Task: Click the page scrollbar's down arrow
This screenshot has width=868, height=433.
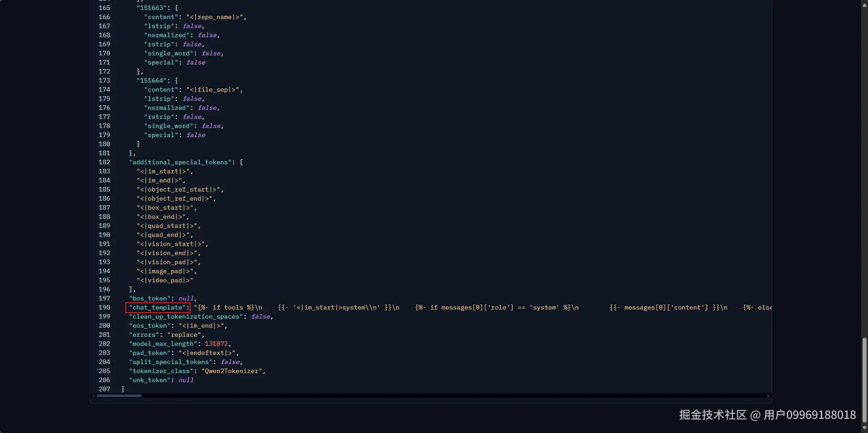Action: 864,428
